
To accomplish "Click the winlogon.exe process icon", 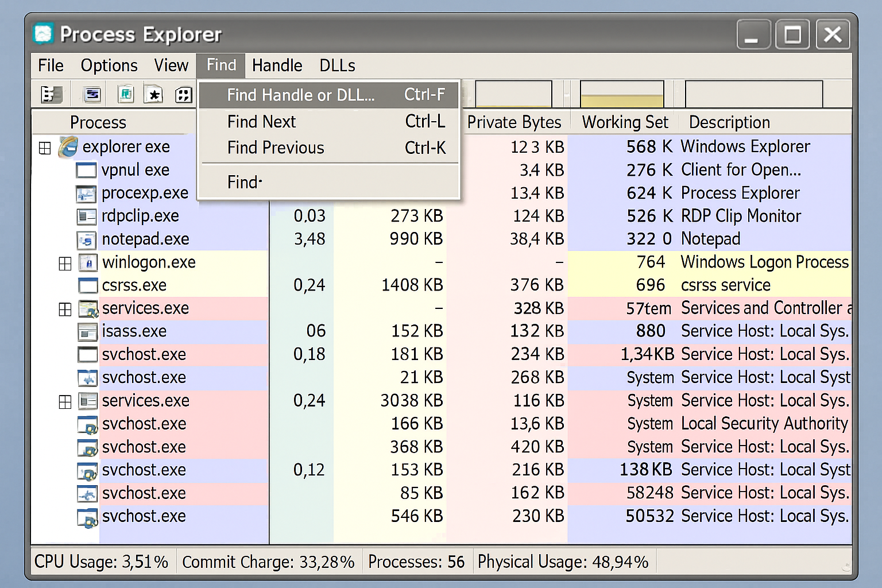I will click(88, 262).
